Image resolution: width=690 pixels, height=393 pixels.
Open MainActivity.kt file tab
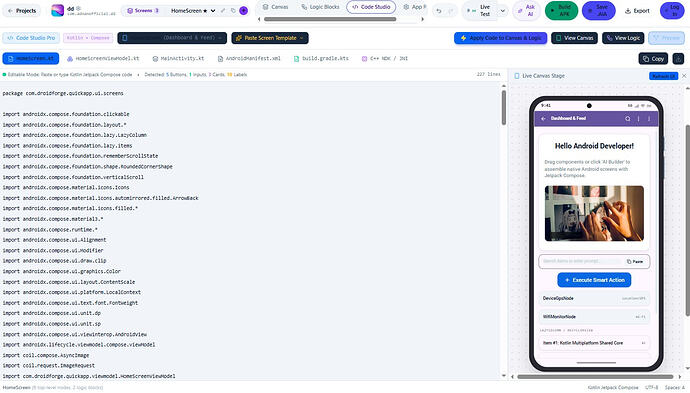[x=178, y=58]
